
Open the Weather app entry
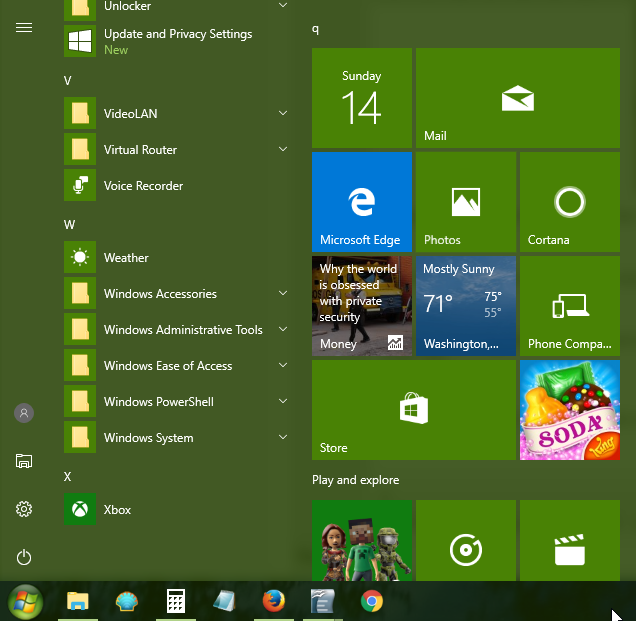176,257
